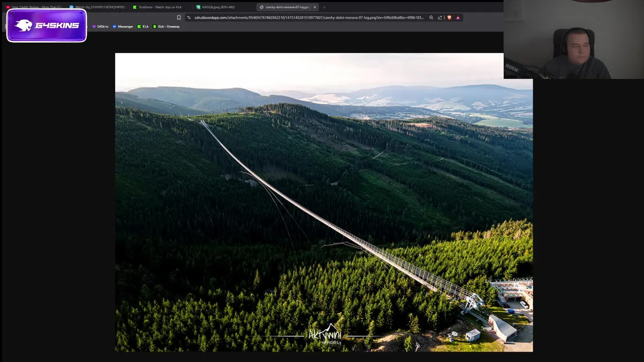Open the Kick - Giveaway bookmark
Screen dimensions: 644x362
[x=166, y=27]
